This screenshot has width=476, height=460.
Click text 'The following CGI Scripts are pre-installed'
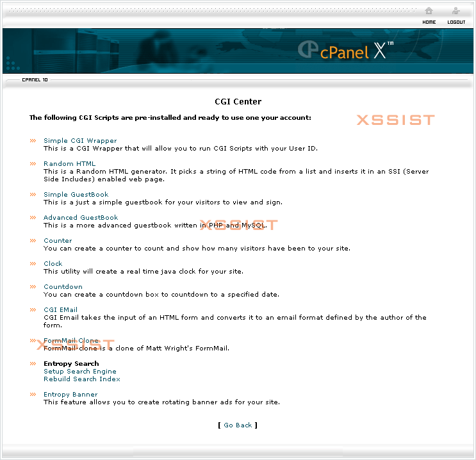(x=113, y=117)
